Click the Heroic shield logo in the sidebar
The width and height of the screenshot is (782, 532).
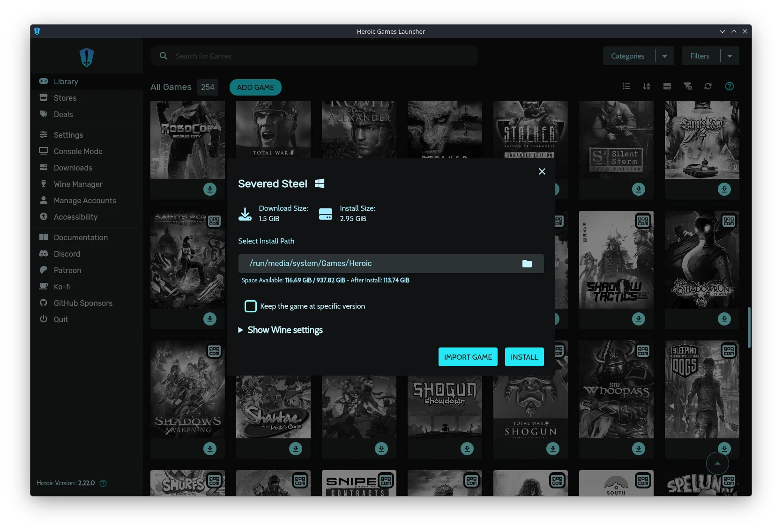(87, 57)
